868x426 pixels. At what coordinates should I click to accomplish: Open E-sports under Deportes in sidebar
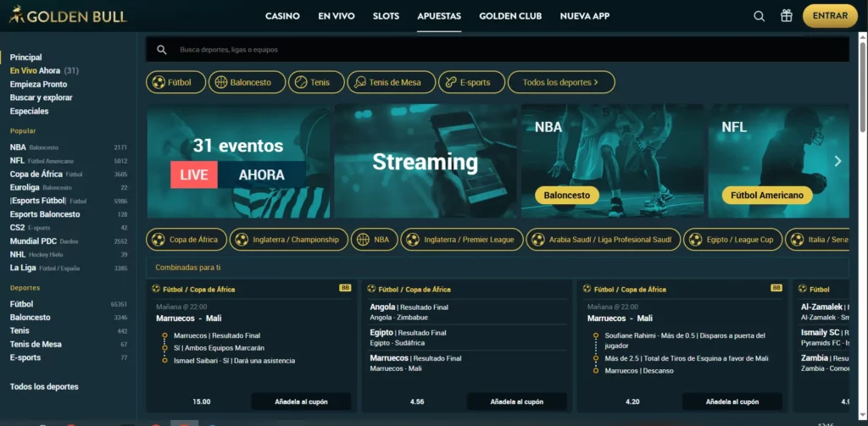coord(68,357)
